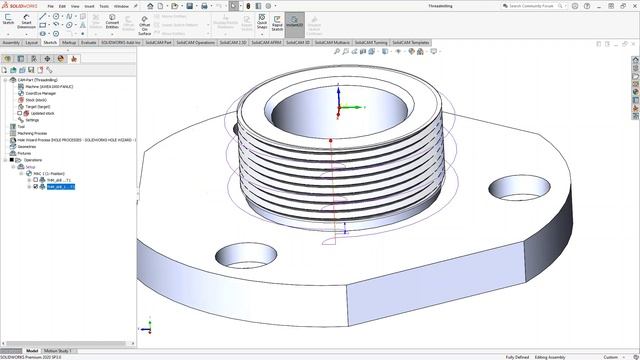The width and height of the screenshot is (640, 360).
Task: Open the DimXpert crosshair panel tab
Action: (x=47, y=59)
